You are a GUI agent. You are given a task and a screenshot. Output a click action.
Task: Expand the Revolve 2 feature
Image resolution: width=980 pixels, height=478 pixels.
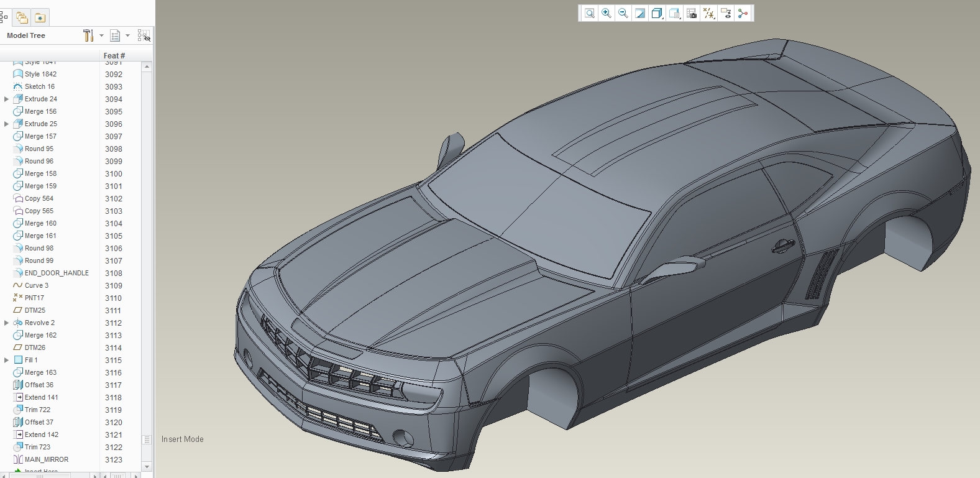[6, 323]
